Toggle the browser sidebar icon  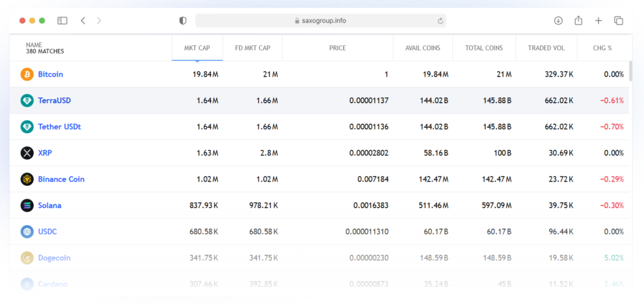[x=62, y=21]
